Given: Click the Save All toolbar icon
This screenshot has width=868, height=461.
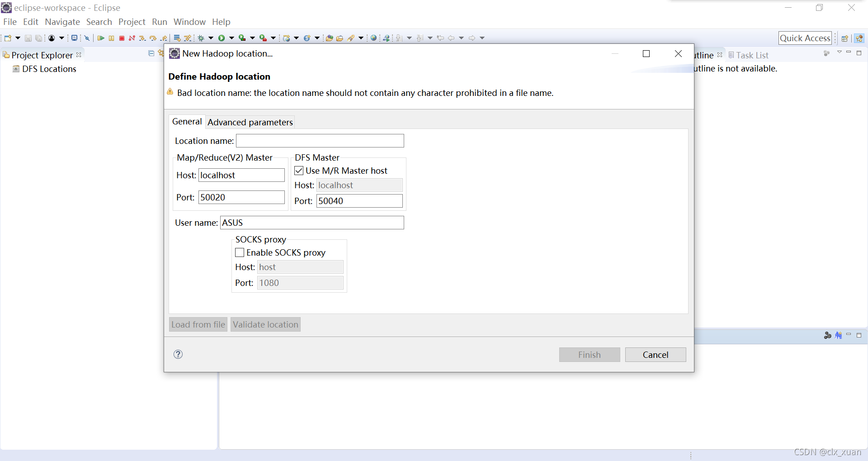Looking at the screenshot, I should coord(39,38).
